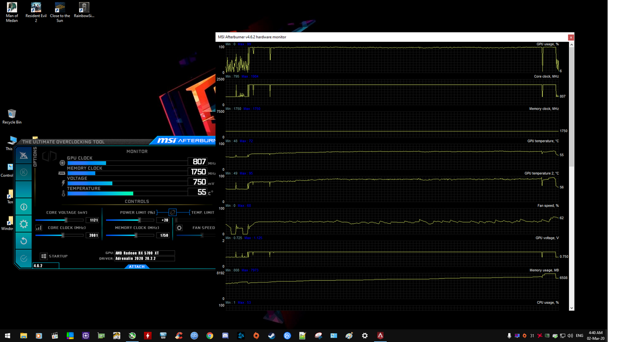Select the power limit value field +20
Viewport: 644px width, 342px height.
163,220
